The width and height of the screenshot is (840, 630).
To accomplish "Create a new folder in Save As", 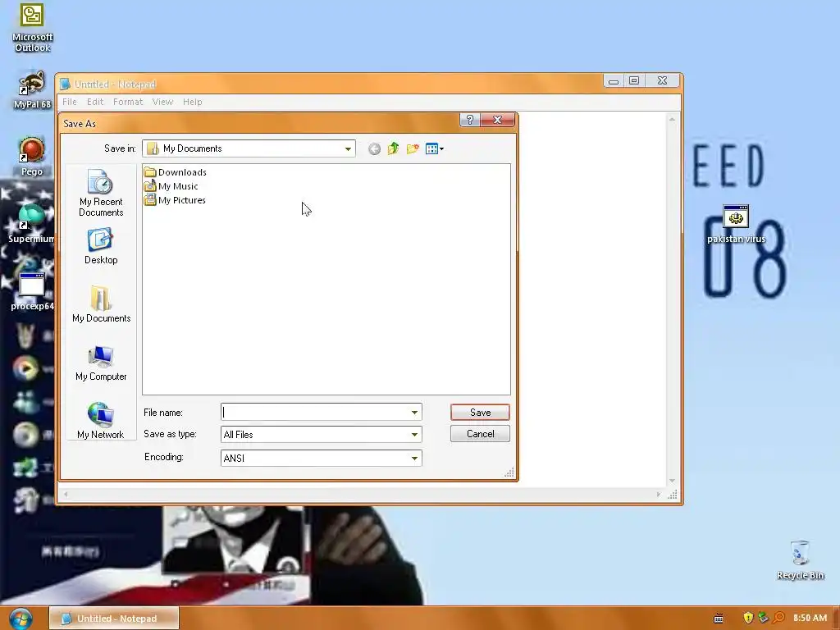I will 413,148.
